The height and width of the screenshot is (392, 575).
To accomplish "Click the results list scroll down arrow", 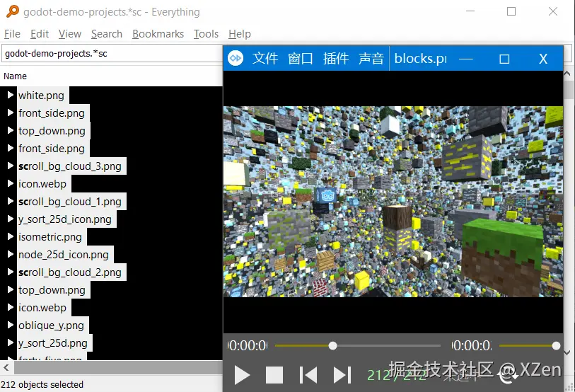I will tap(567, 352).
